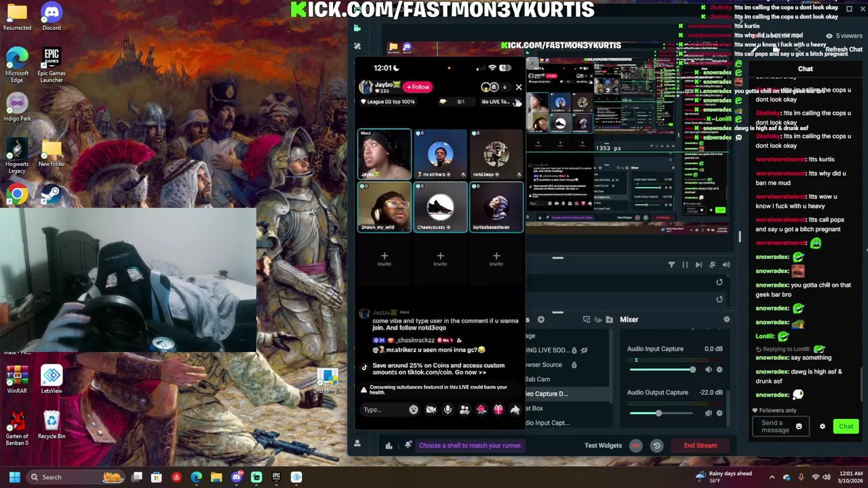Image resolution: width=868 pixels, height=488 pixels.
Task: Toggle replay buffer circular icon
Action: coord(656,445)
